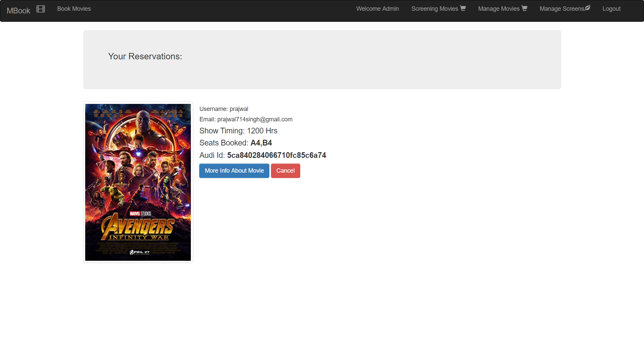Open Screening Movies from navbar
Image resolution: width=644 pixels, height=362 pixels.
pos(438,9)
